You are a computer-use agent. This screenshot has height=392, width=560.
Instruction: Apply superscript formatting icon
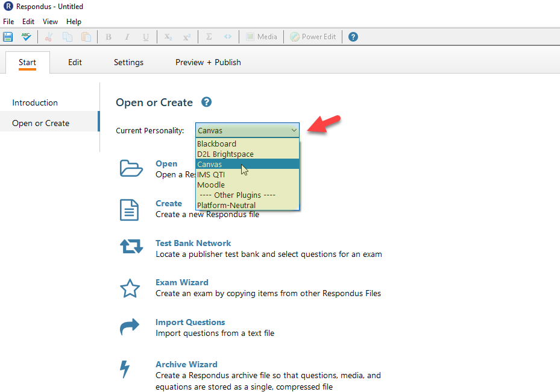coord(187,37)
